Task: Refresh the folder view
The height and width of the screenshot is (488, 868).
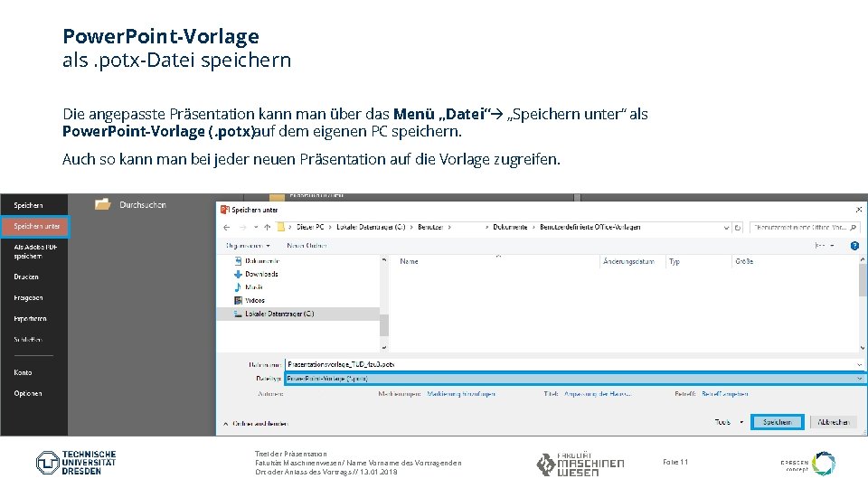Action: [x=738, y=228]
